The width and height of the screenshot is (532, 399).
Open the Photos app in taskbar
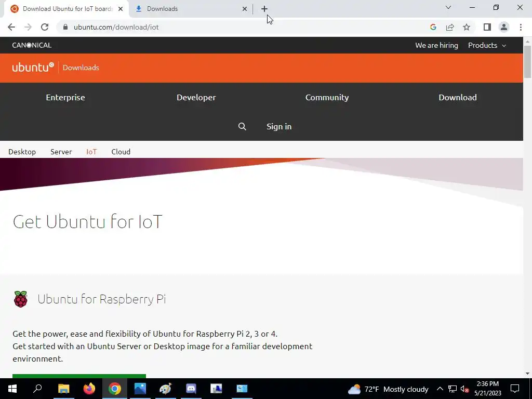pos(140,389)
